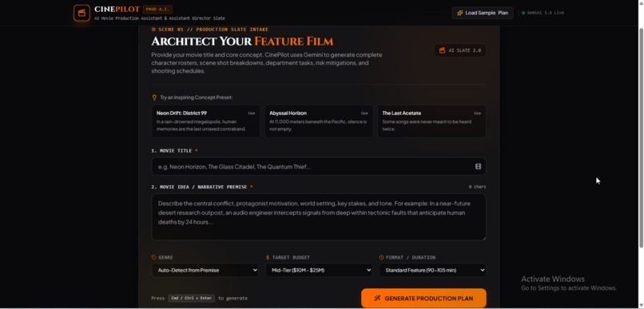
Task: Click the Cmd / Ctrl + Enter hint
Action: coord(191,299)
